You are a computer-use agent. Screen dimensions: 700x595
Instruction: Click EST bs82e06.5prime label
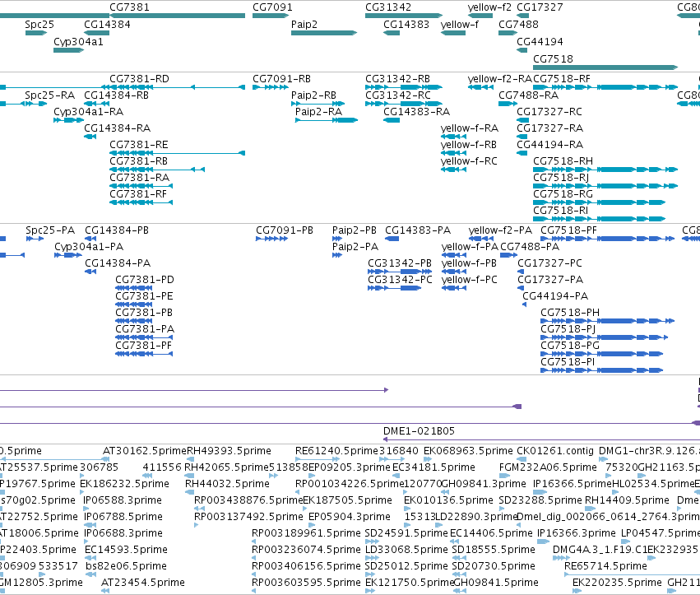(x=127, y=566)
